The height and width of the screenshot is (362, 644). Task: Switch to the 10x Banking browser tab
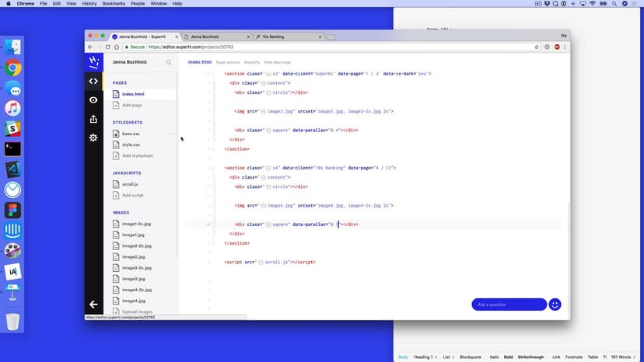pyautogui.click(x=288, y=37)
